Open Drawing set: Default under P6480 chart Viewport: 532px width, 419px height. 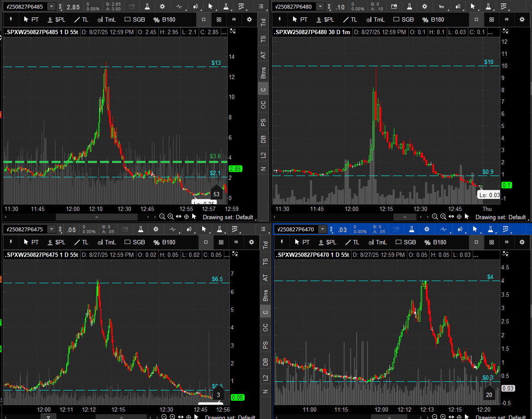point(502,217)
